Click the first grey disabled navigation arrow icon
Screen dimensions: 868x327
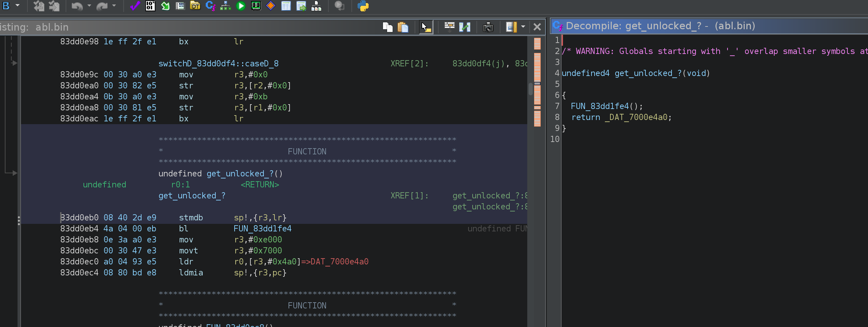coord(39,6)
